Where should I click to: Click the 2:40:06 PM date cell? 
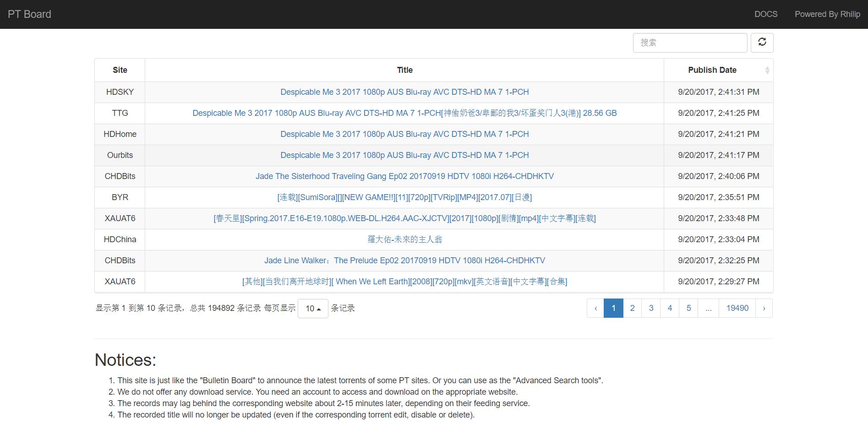[x=719, y=176]
